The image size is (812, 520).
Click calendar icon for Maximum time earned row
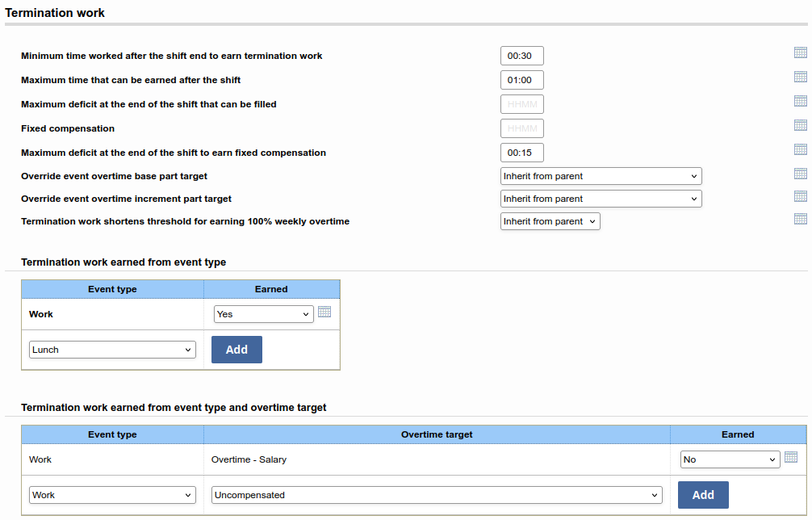point(800,77)
